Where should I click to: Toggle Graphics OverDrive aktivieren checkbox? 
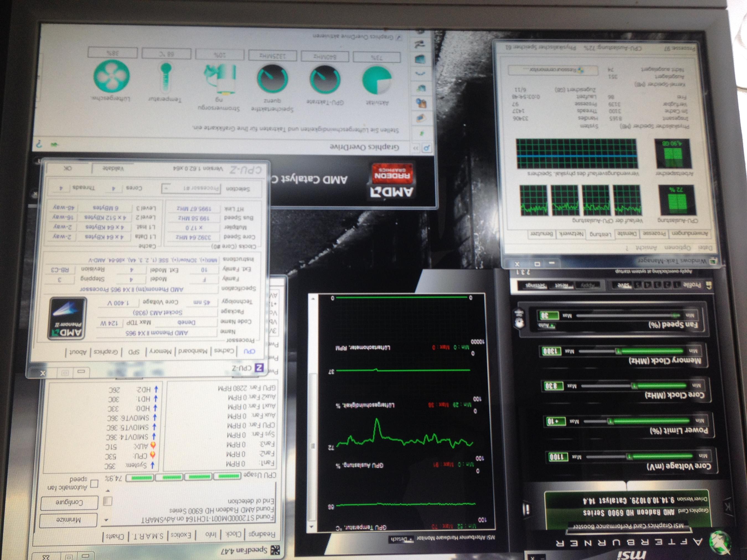coord(399,37)
